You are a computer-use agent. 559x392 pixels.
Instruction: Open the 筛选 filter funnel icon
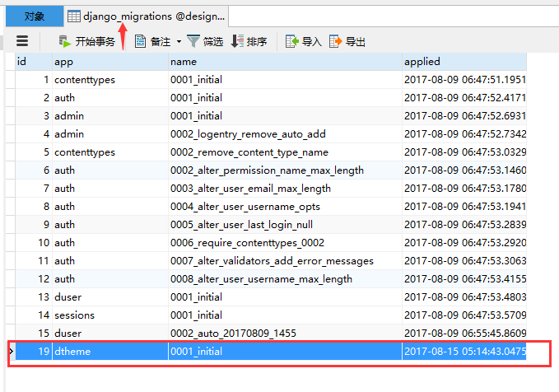(193, 41)
